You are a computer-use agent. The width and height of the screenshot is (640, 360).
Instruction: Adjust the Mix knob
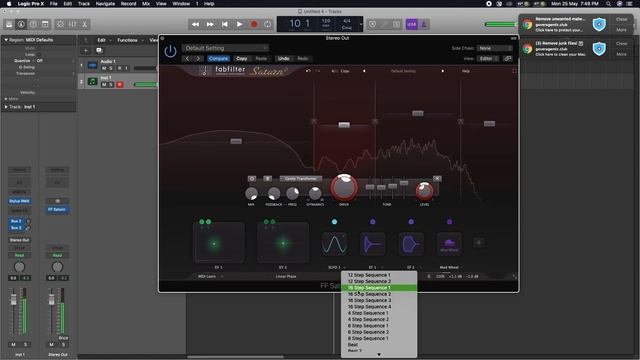click(x=251, y=193)
